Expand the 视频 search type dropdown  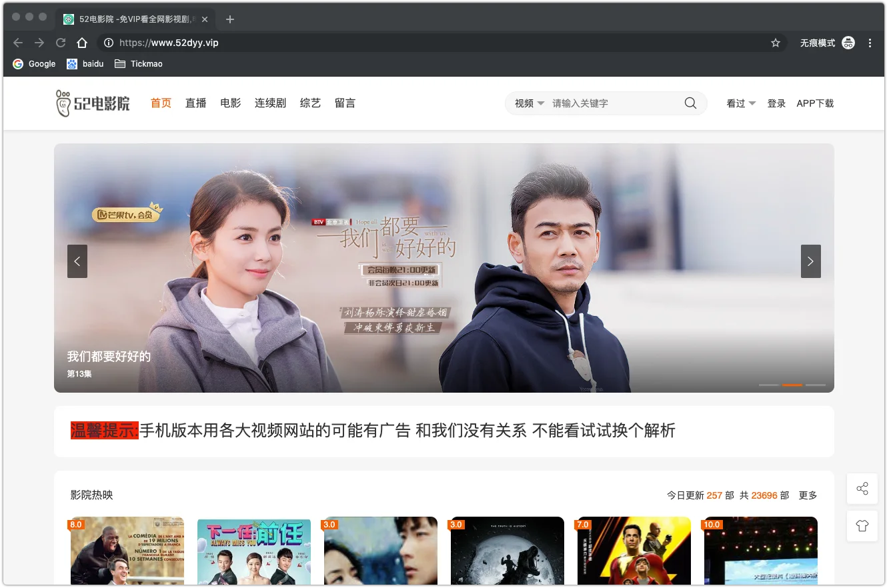click(x=530, y=103)
